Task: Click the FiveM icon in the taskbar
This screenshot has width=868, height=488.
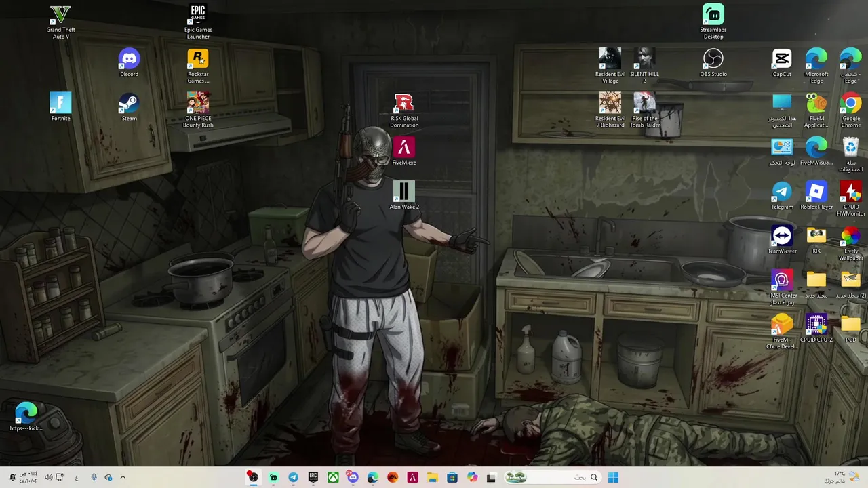Action: click(x=412, y=477)
